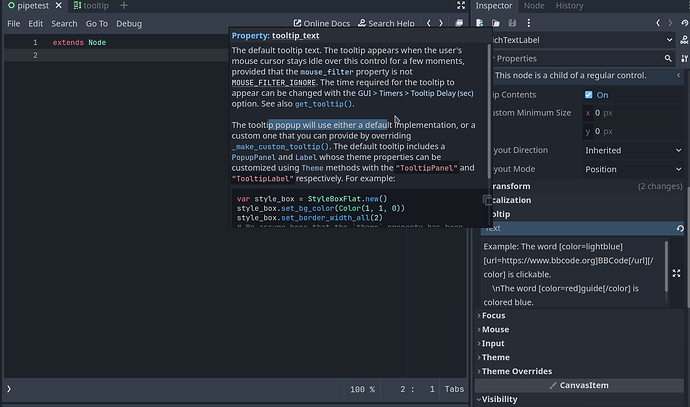This screenshot has height=407, width=690.
Task: Expand the Theme Overrides section
Action: [580, 371]
